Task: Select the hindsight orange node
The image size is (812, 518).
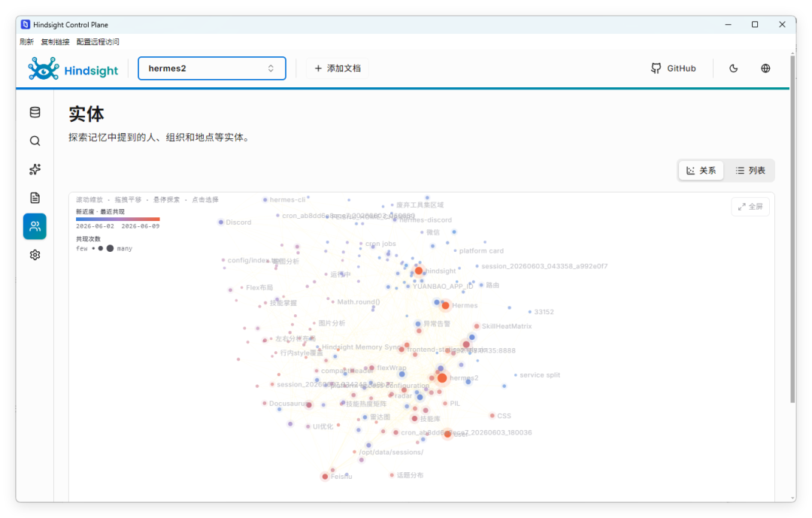Action: 419,271
